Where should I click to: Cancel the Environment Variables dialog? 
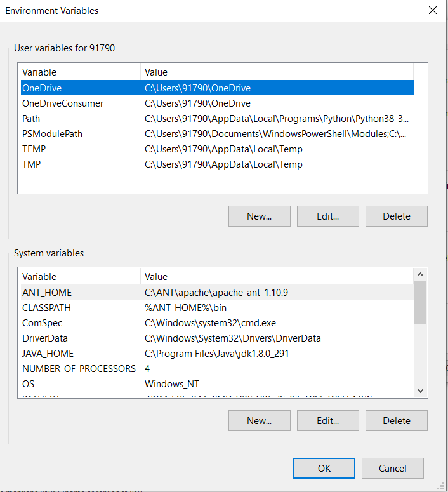point(392,468)
